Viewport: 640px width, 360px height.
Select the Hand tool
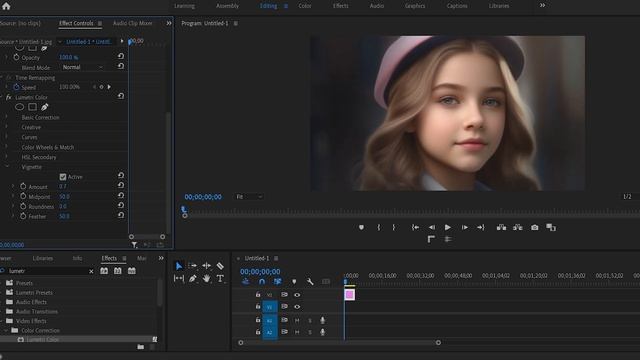pos(207,279)
